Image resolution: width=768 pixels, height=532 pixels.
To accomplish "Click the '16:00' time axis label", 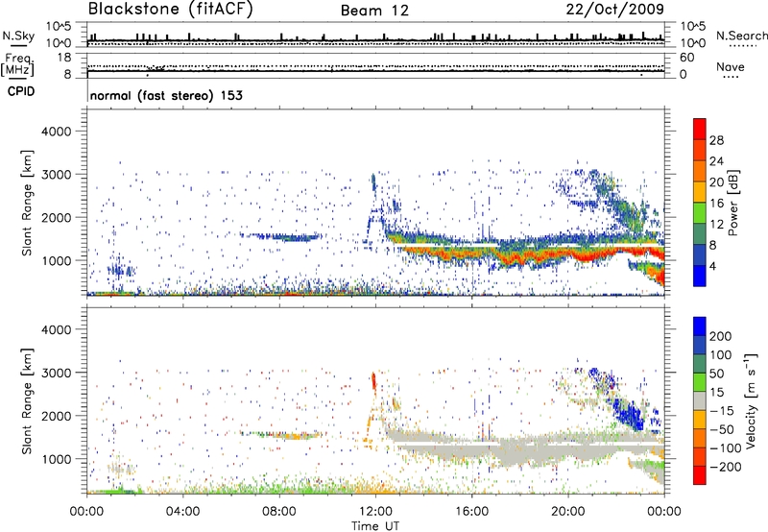I will [x=471, y=512].
